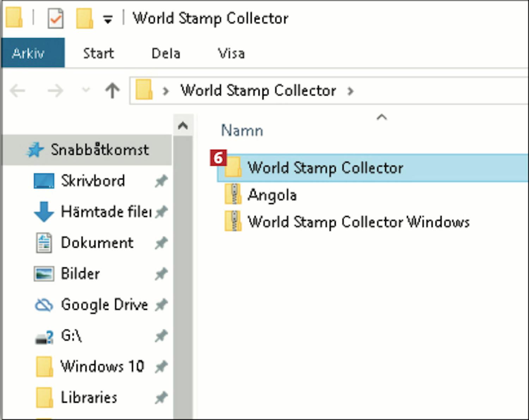The image size is (529, 420).
Task: Click the New folder icon in quick access toolbar
Action: click(84, 18)
